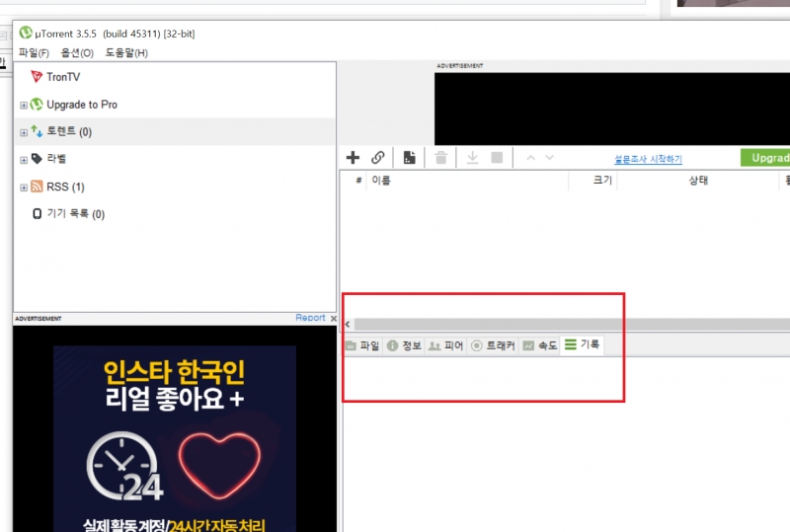
Task: Open the 옵션(O) menu
Action: tap(77, 52)
